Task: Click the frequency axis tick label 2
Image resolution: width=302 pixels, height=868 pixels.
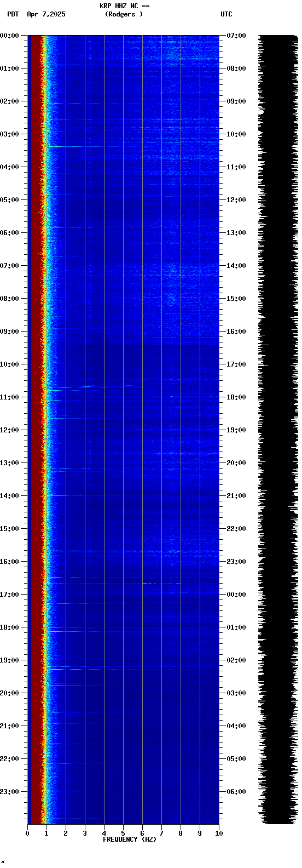Action: point(66,833)
